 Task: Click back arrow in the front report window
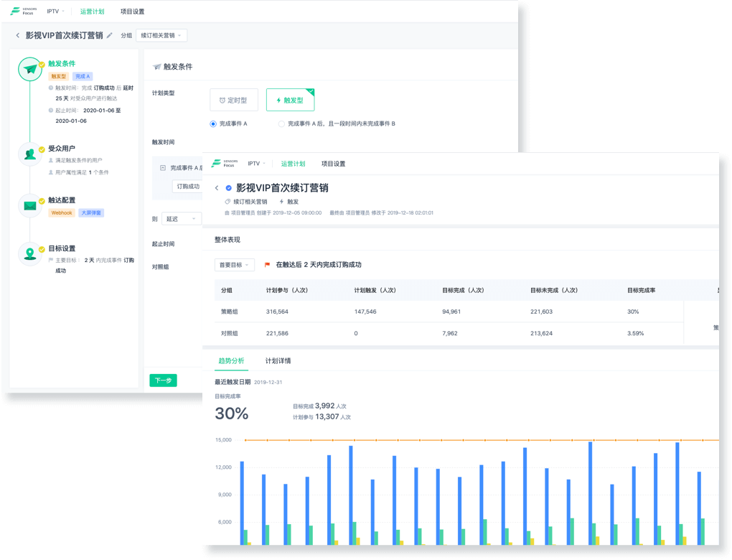pyautogui.click(x=217, y=188)
